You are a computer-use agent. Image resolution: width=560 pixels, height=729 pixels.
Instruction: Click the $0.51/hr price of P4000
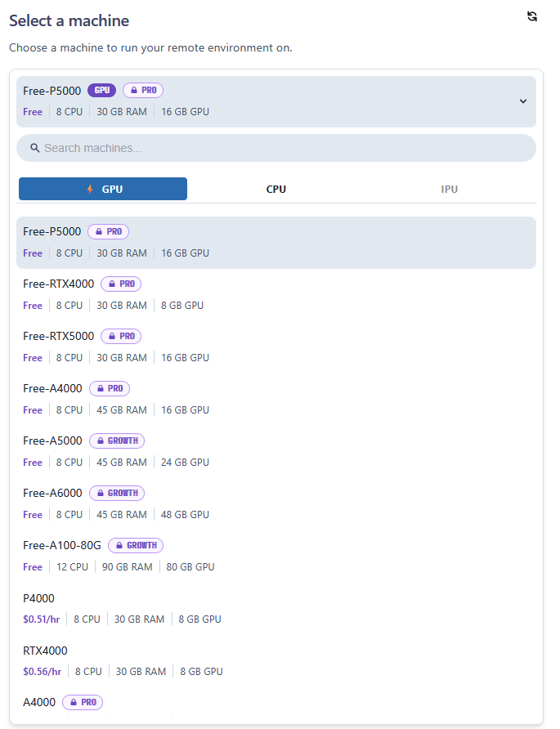[42, 619]
